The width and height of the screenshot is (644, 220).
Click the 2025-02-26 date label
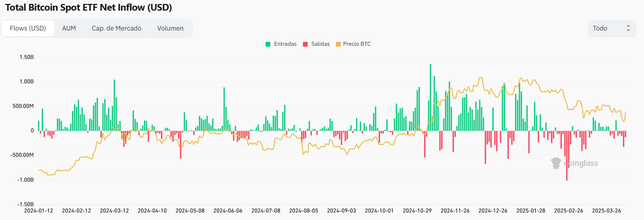click(569, 211)
